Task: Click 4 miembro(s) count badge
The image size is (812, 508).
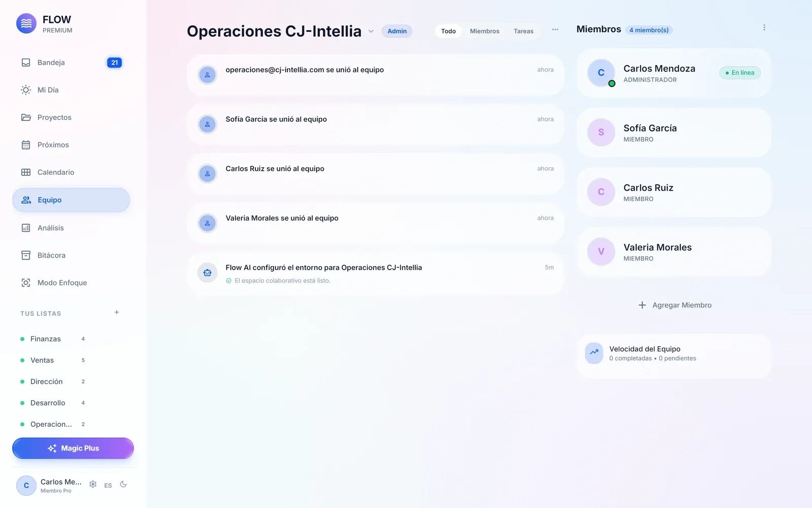Action: (649, 30)
